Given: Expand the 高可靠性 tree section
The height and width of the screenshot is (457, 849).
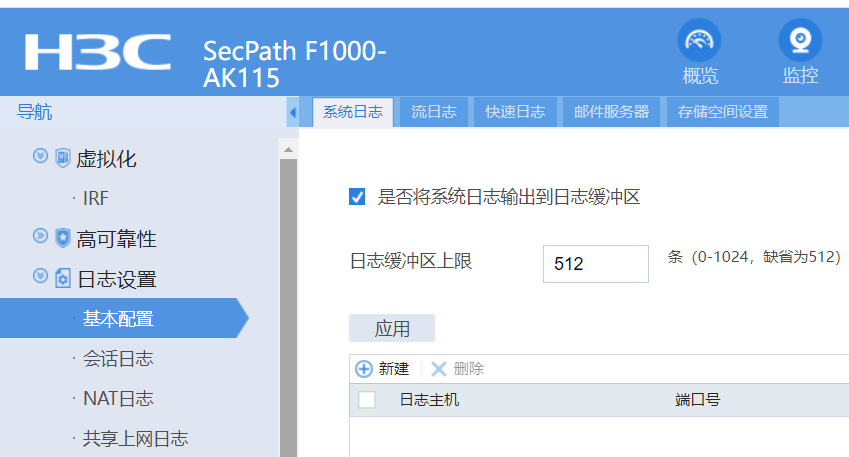Looking at the screenshot, I should coord(40,238).
